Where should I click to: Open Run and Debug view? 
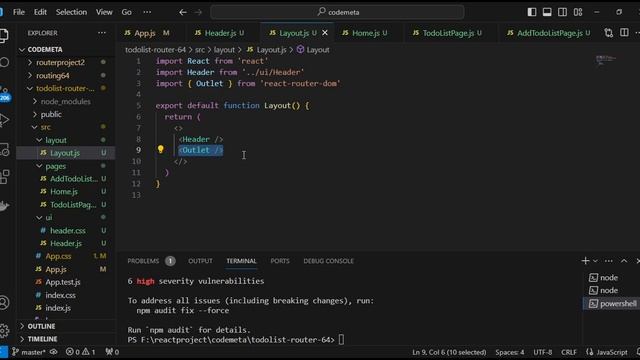pos(4,120)
